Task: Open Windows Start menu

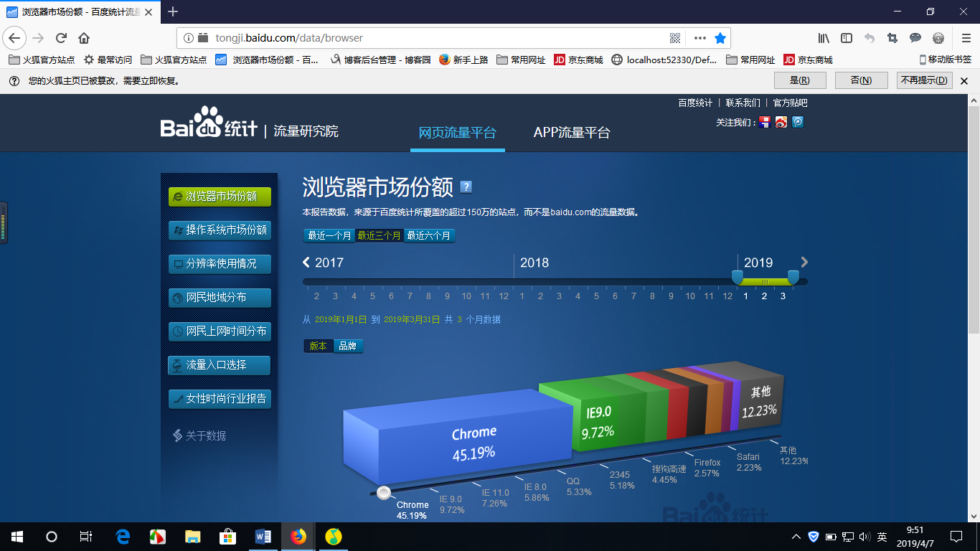Action: pos(17,536)
